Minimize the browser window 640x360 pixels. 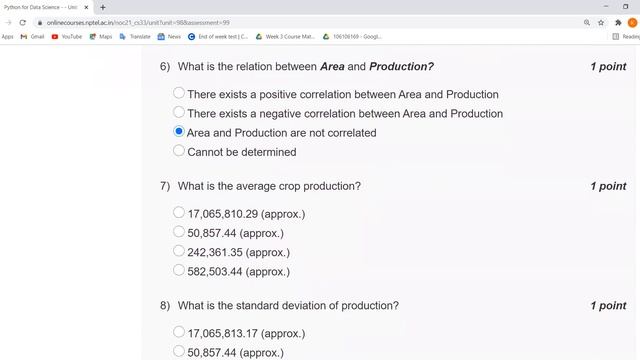[606, 7]
